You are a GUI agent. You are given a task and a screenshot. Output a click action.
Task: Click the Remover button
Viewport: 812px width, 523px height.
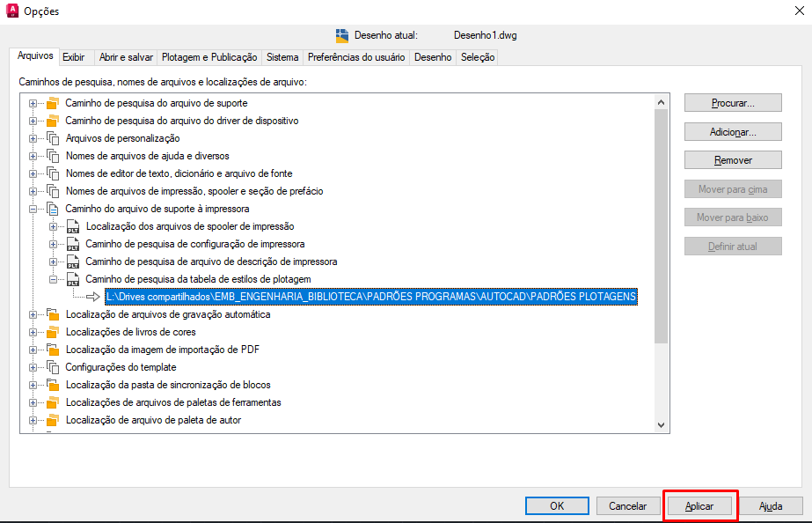click(x=732, y=160)
